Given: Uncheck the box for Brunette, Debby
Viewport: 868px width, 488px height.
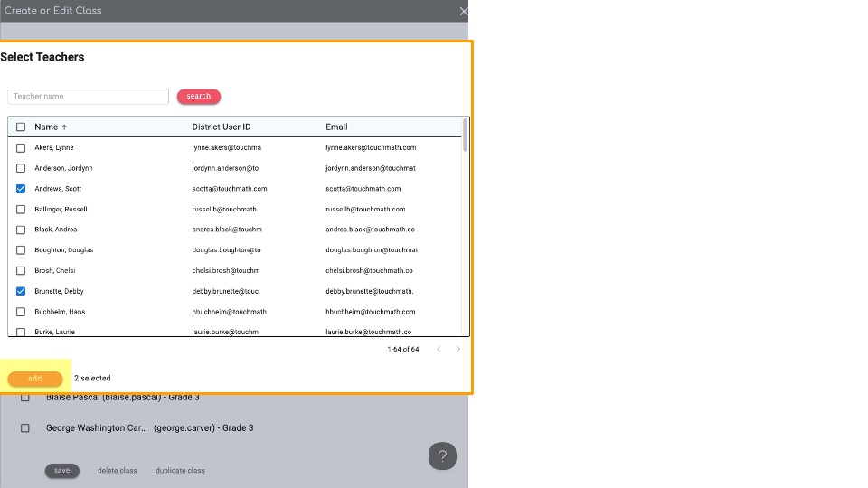Looking at the screenshot, I should pos(21,291).
